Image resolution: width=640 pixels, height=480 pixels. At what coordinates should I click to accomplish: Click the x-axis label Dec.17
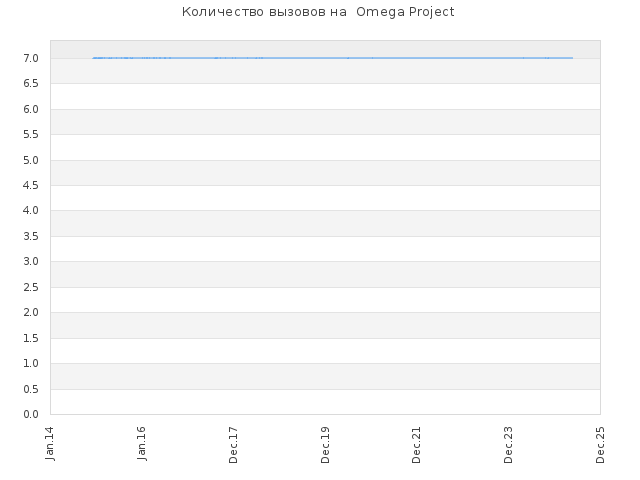point(233,445)
